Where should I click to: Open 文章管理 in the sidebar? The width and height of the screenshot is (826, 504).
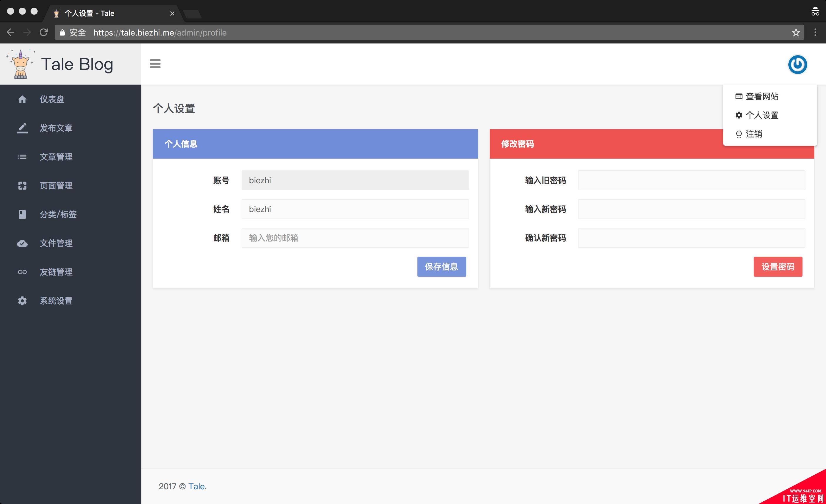(x=56, y=157)
